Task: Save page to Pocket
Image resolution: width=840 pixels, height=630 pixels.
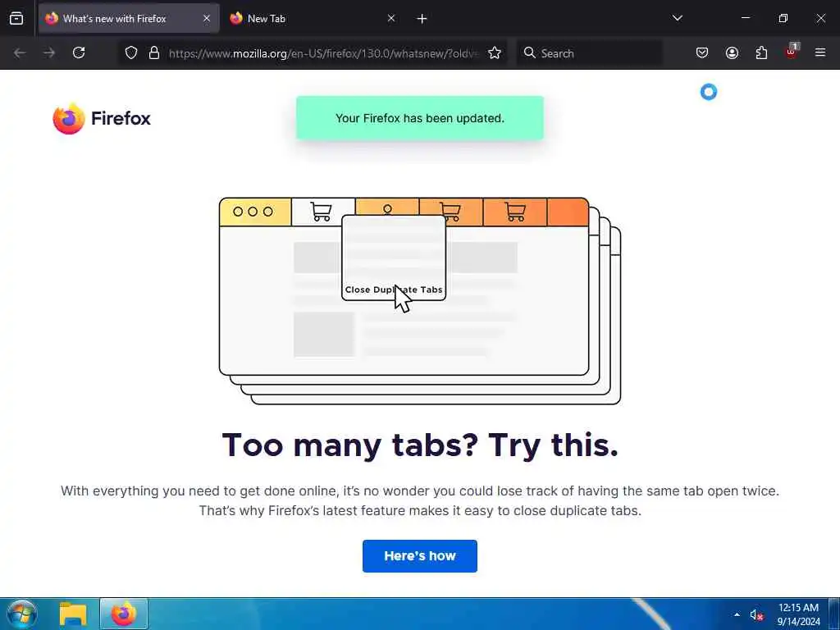Action: 702,53
